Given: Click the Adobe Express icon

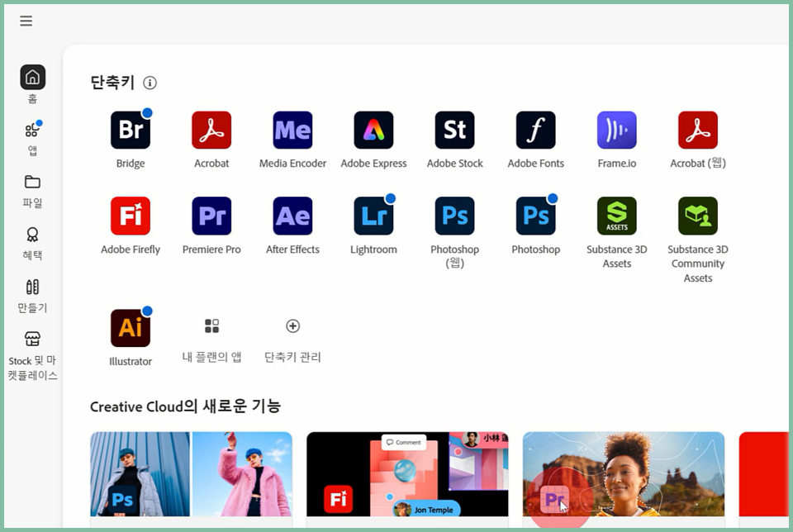Looking at the screenshot, I should click(x=373, y=130).
